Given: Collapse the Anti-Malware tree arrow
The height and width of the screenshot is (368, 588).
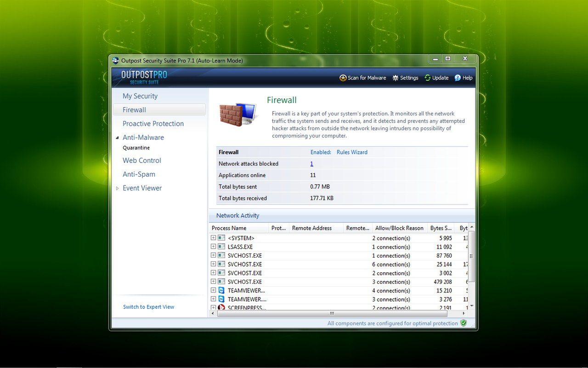Looking at the screenshot, I should point(117,138).
